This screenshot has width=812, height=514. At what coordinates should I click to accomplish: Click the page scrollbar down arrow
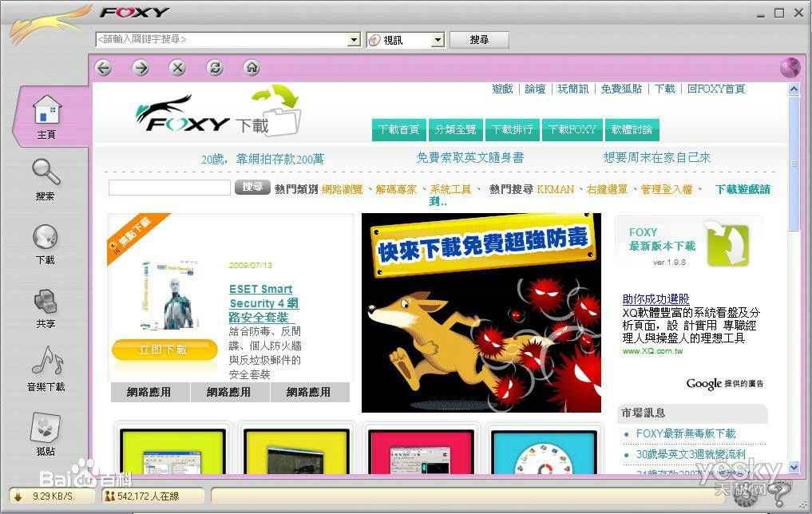[x=794, y=467]
